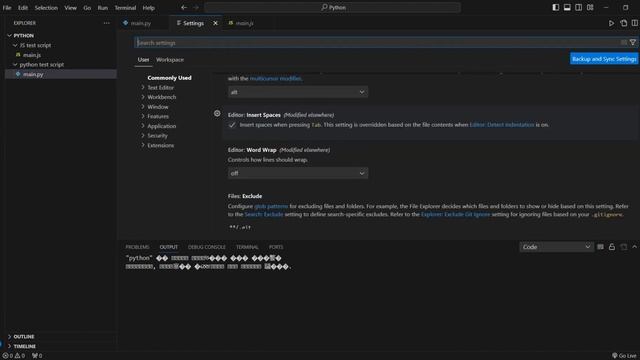640x360 pixels.
Task: Open Customize Layout icon
Action: [x=590, y=7]
